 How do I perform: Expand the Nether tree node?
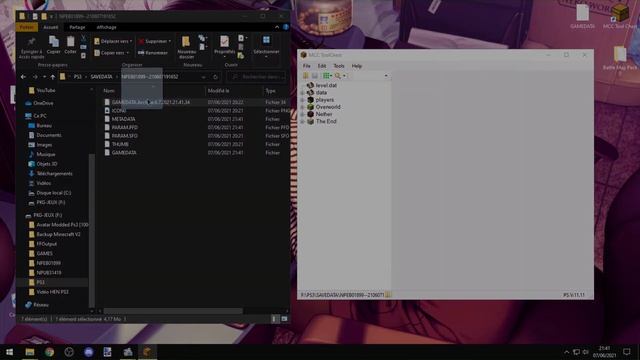point(302,115)
